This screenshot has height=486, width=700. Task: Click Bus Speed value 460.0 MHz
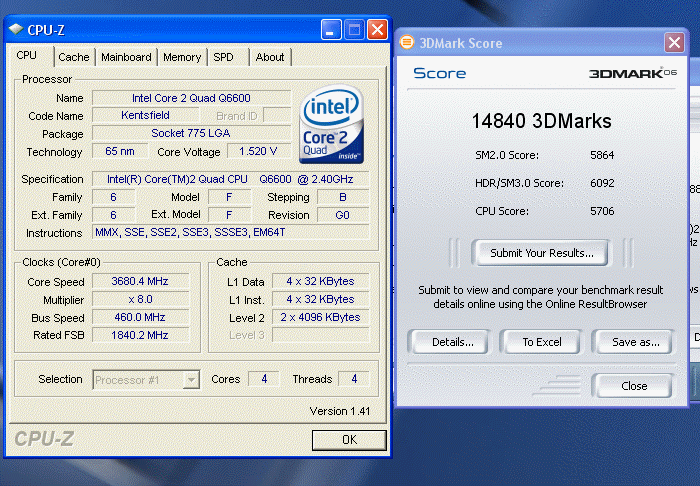pyautogui.click(x=140, y=317)
